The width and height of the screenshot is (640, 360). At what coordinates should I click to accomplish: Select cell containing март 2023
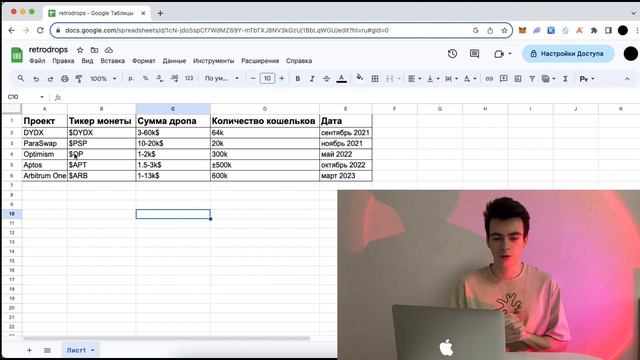click(x=346, y=176)
